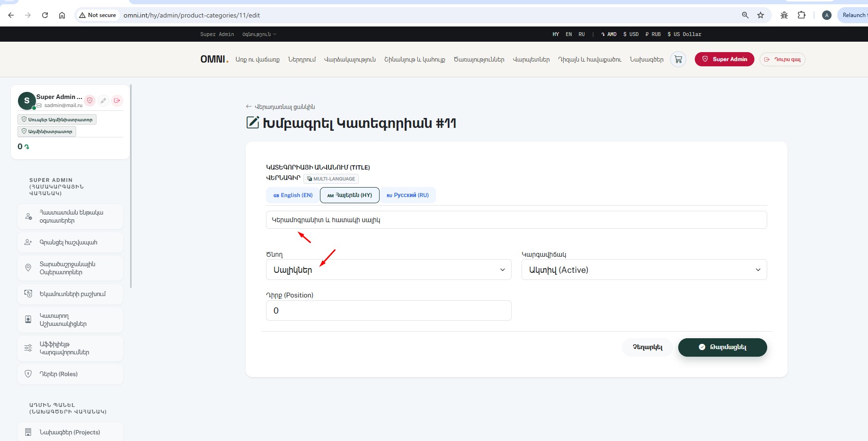The image size is (868, 441).
Task: Go to browser home icon
Action: point(62,15)
